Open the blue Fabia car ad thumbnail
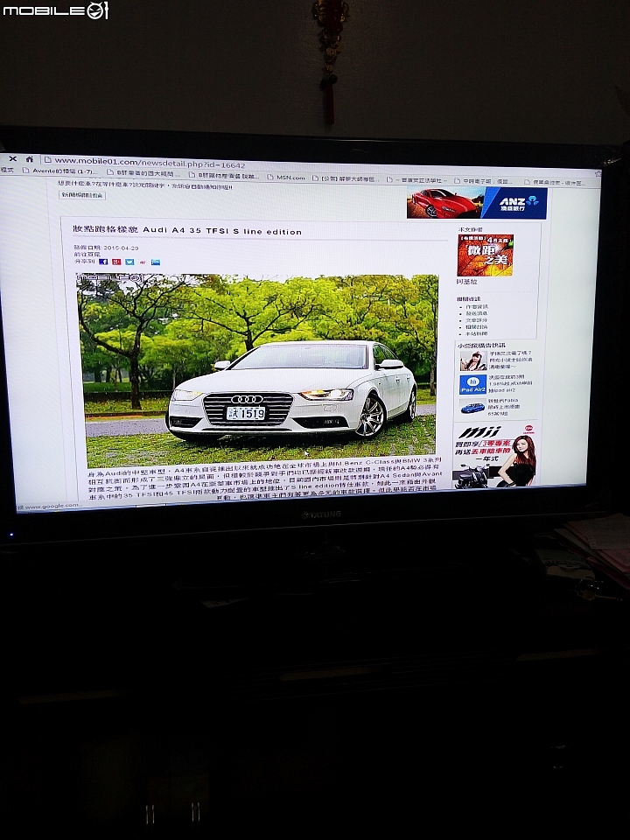The image size is (630, 840). (x=472, y=407)
